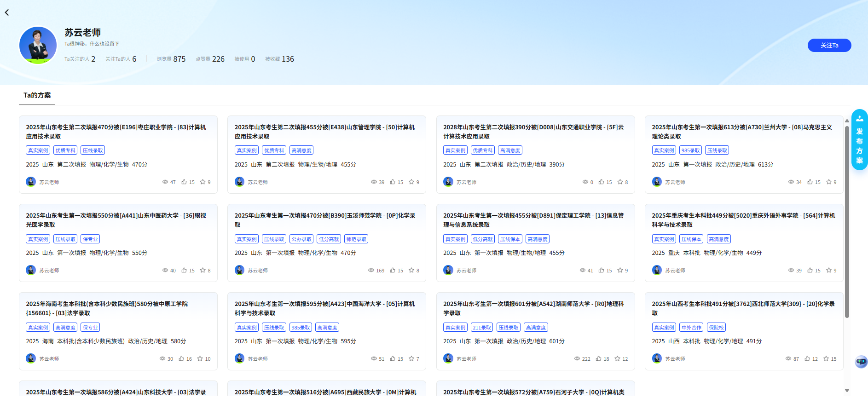Click the 点赞量 226 statistic
The width and height of the screenshot is (868, 398).
(210, 59)
